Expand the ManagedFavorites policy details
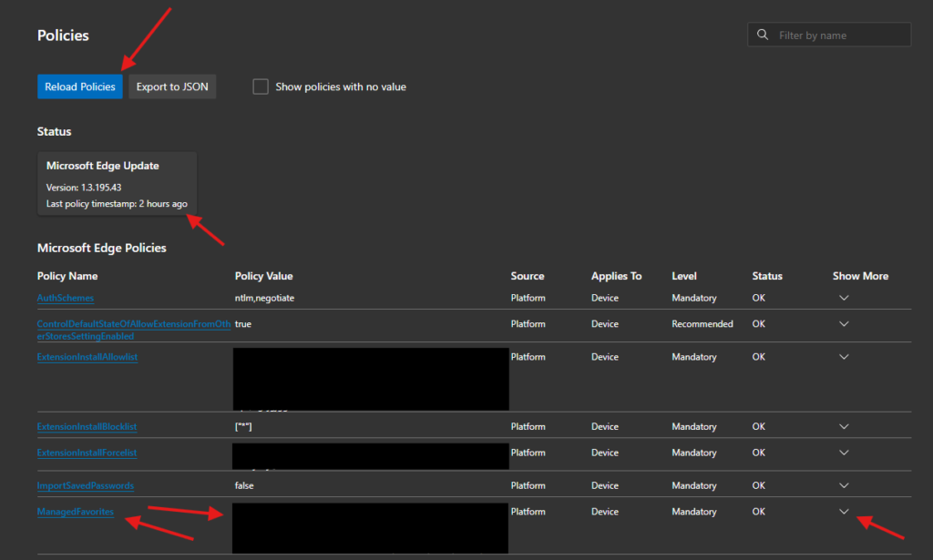 coord(844,511)
